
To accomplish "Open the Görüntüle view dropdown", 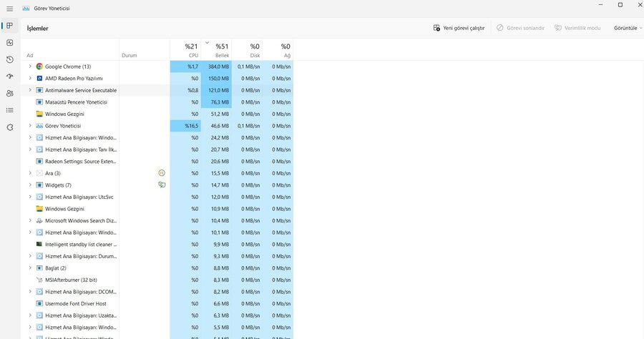I will [x=628, y=28].
